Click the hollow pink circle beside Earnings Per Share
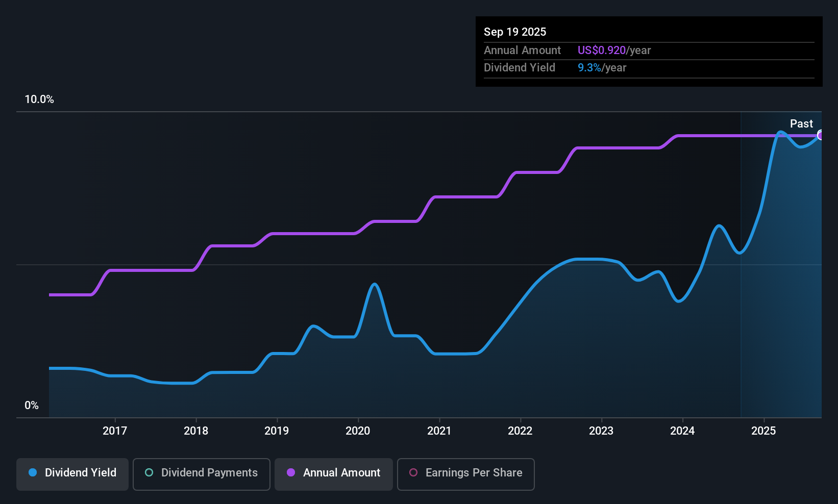The image size is (838, 504). (413, 473)
